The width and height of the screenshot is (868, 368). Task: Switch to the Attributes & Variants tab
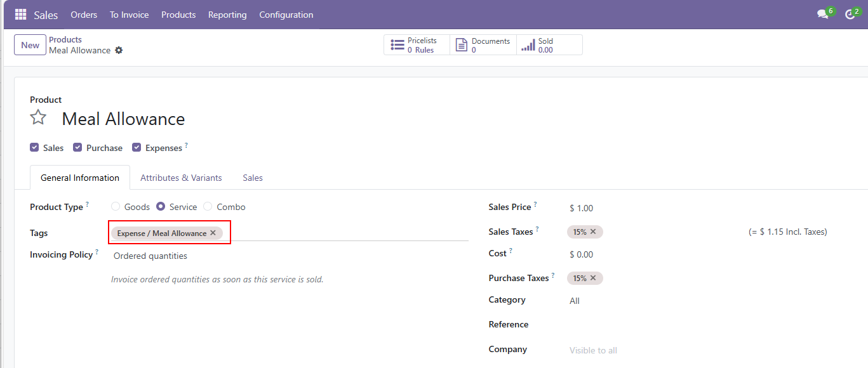181,178
